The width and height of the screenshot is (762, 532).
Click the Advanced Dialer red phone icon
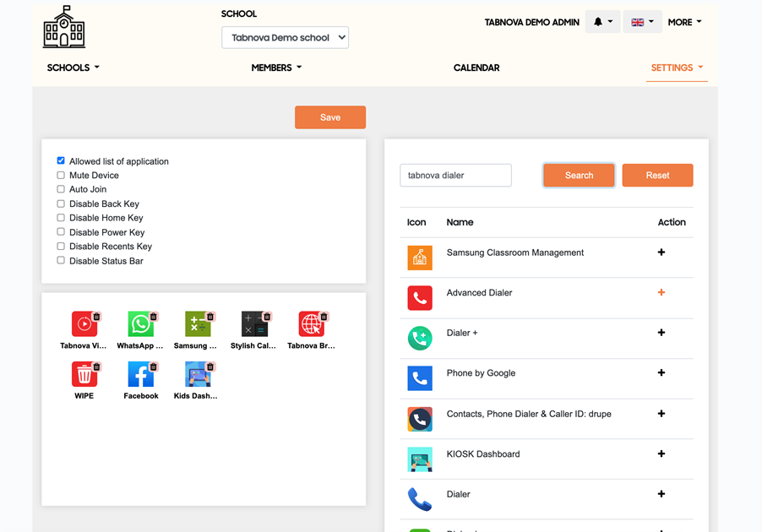420,298
